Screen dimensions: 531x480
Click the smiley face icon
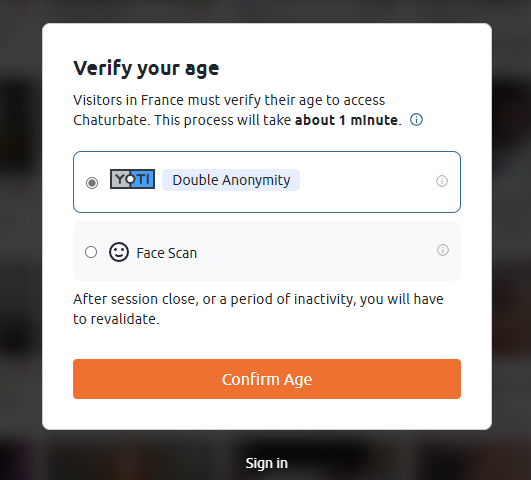pos(119,252)
